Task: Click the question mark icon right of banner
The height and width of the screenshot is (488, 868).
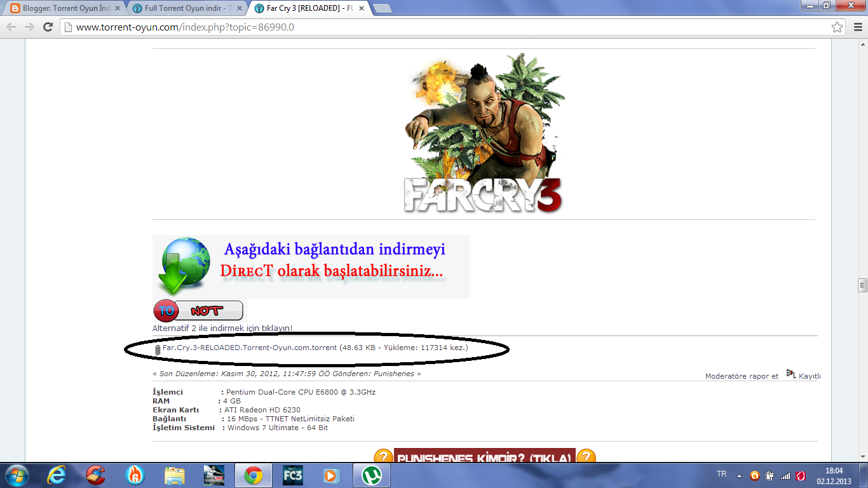Action: (x=586, y=456)
